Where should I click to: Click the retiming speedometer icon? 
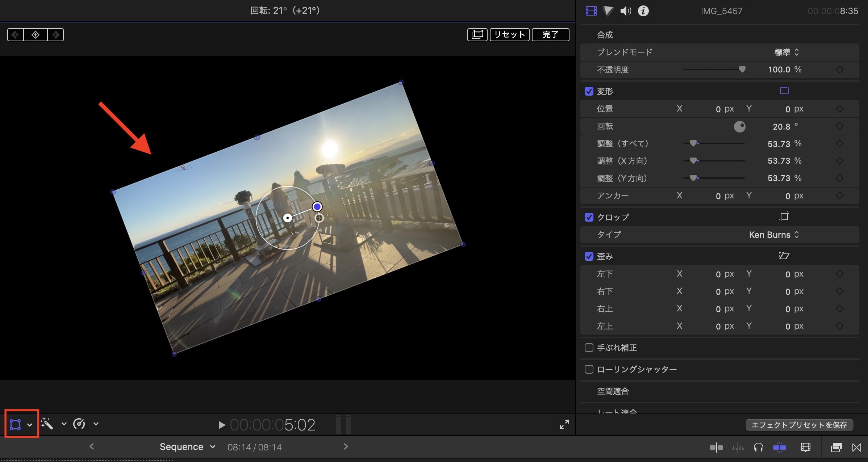point(79,424)
